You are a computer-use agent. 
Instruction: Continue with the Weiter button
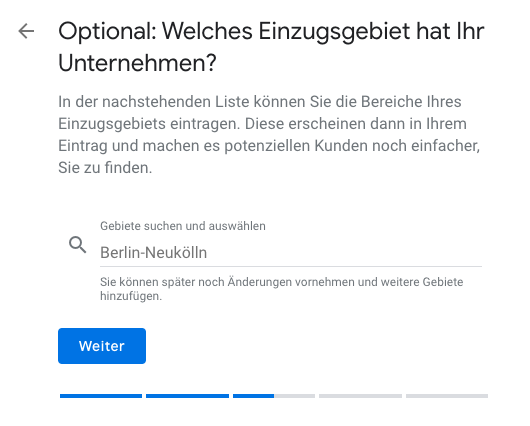(102, 346)
